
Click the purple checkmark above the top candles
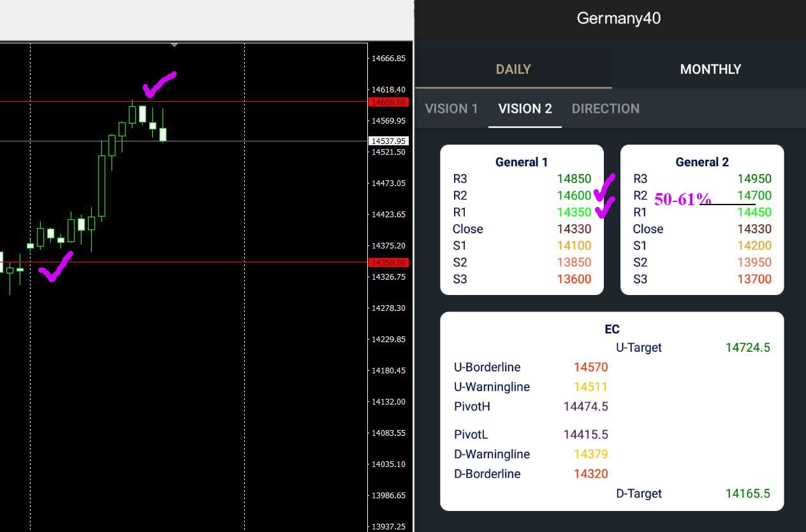coord(157,84)
